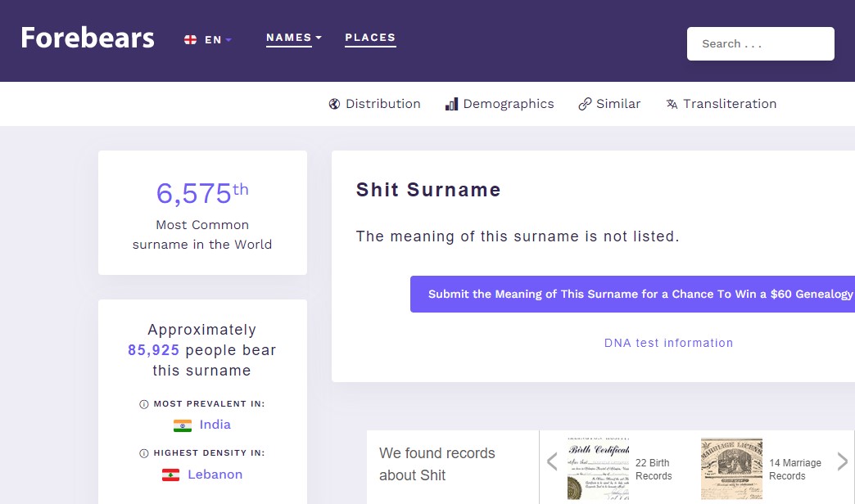Open the Places menu item
The image size is (855, 504).
370,38
